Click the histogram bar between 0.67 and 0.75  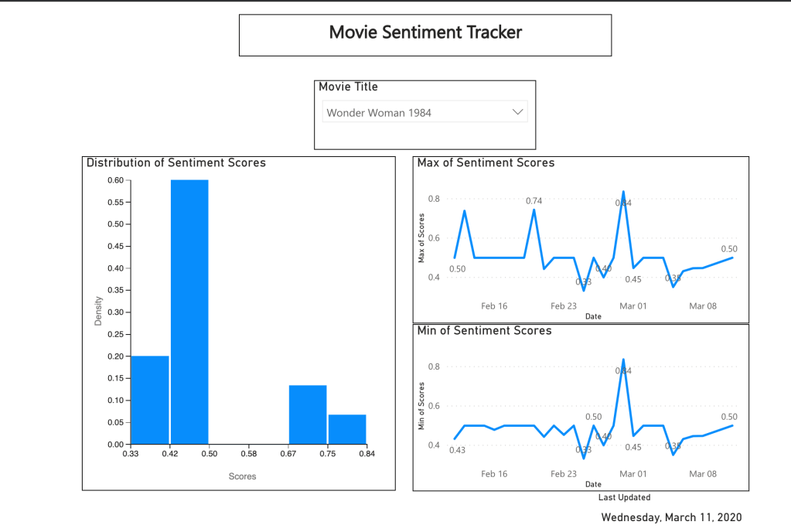(308, 414)
